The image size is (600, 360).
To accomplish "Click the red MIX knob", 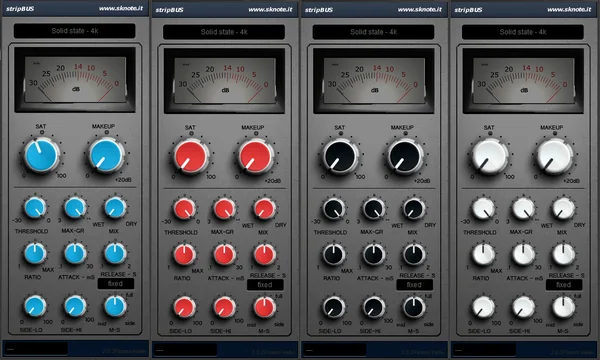I will click(x=264, y=209).
